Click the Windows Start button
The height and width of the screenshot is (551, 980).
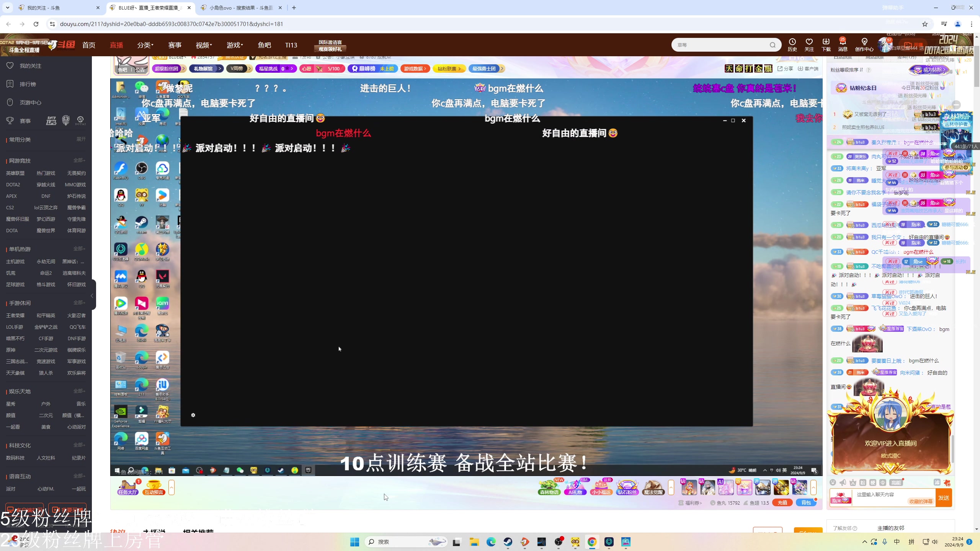354,542
